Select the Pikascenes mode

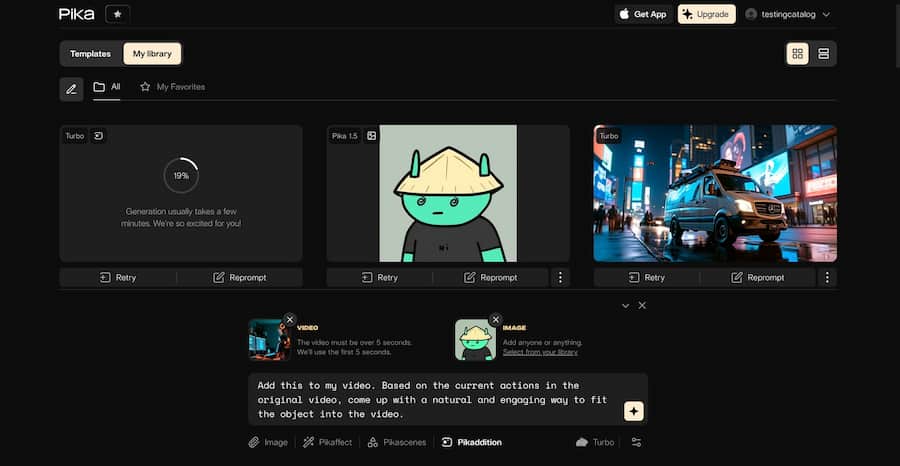point(397,442)
